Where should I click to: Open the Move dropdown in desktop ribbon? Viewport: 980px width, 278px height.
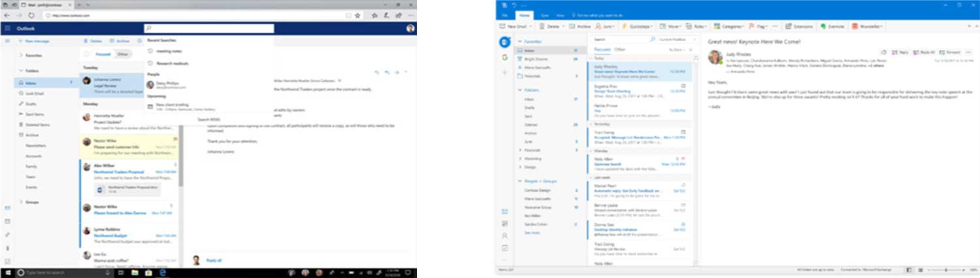point(680,26)
